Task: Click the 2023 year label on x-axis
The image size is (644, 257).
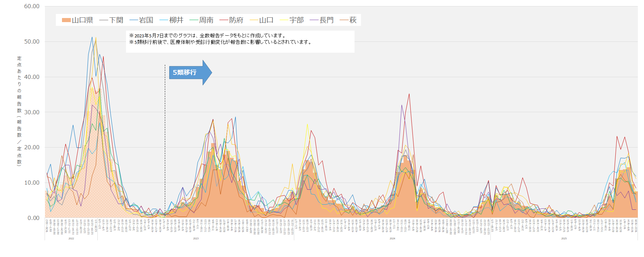Action: pyautogui.click(x=196, y=239)
